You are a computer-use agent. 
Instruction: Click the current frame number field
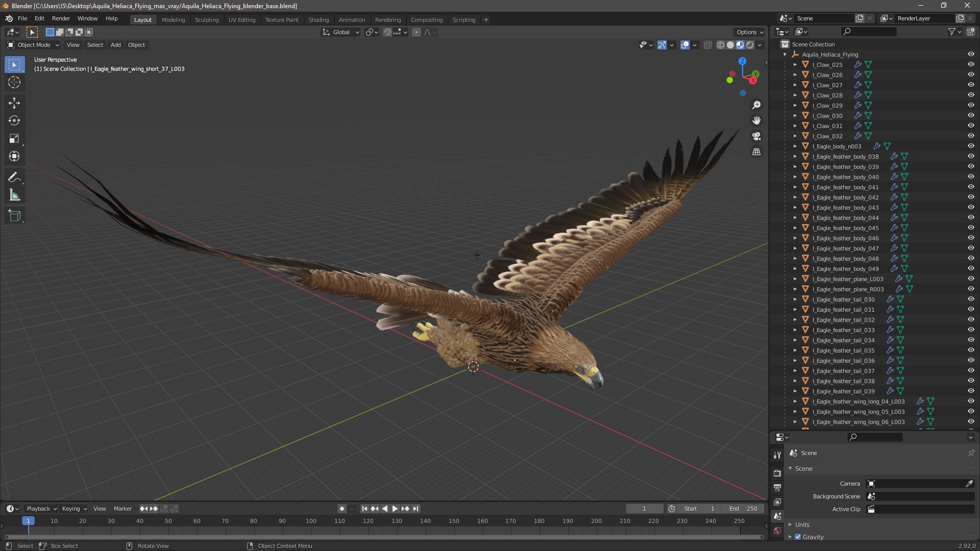click(645, 509)
